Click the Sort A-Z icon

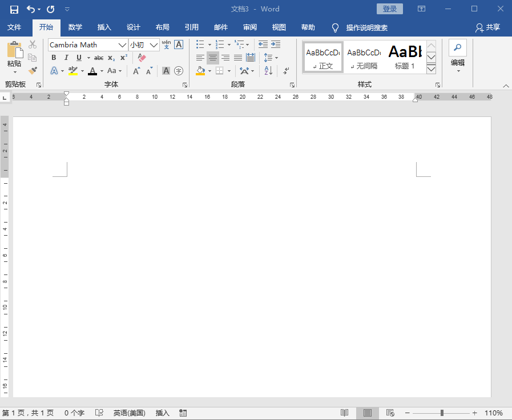[268, 71]
